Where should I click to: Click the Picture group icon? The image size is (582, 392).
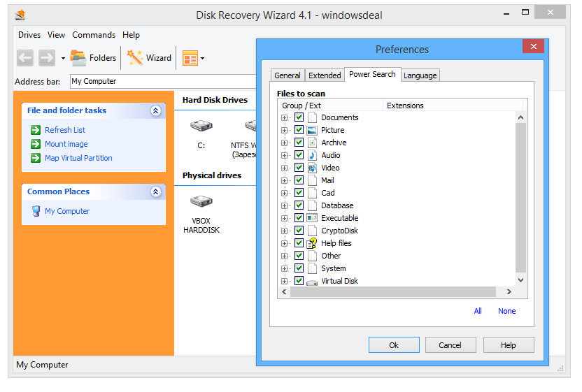click(312, 130)
